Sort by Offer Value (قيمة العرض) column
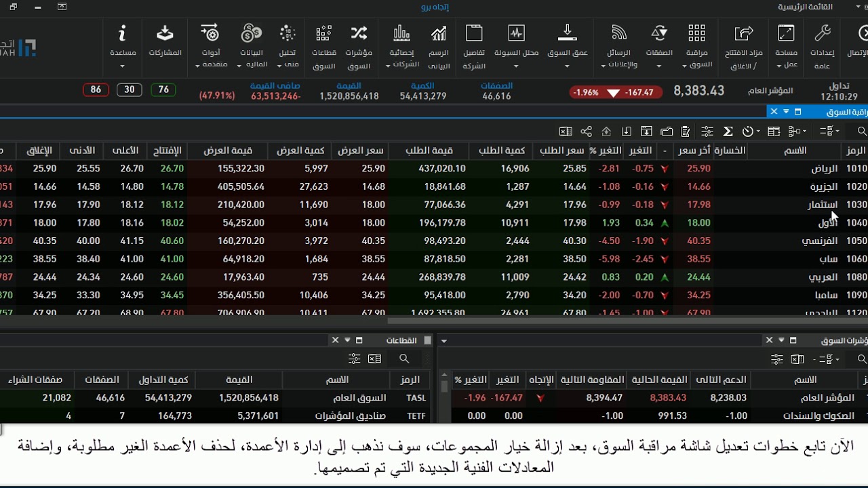The image size is (868, 488). point(227,150)
